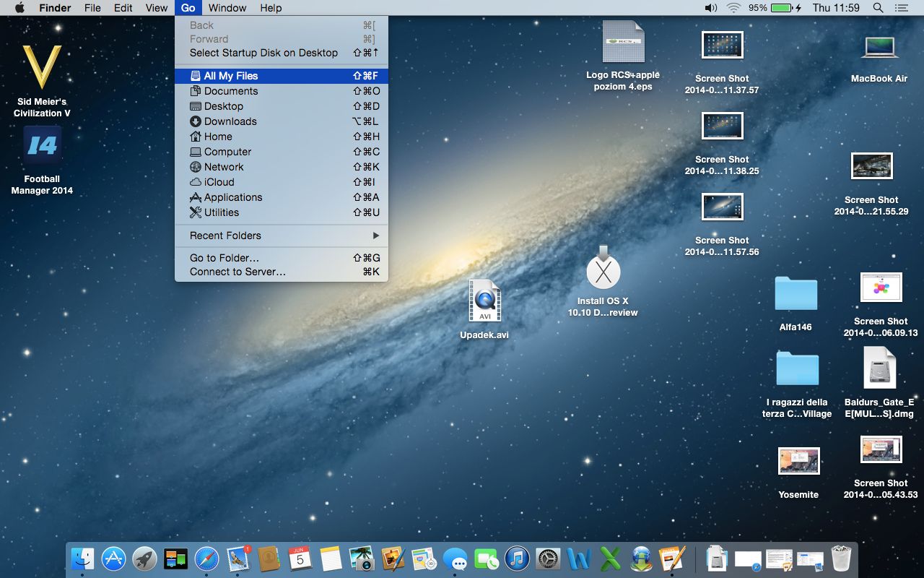Choose Desktop in the Go menu

282,106
